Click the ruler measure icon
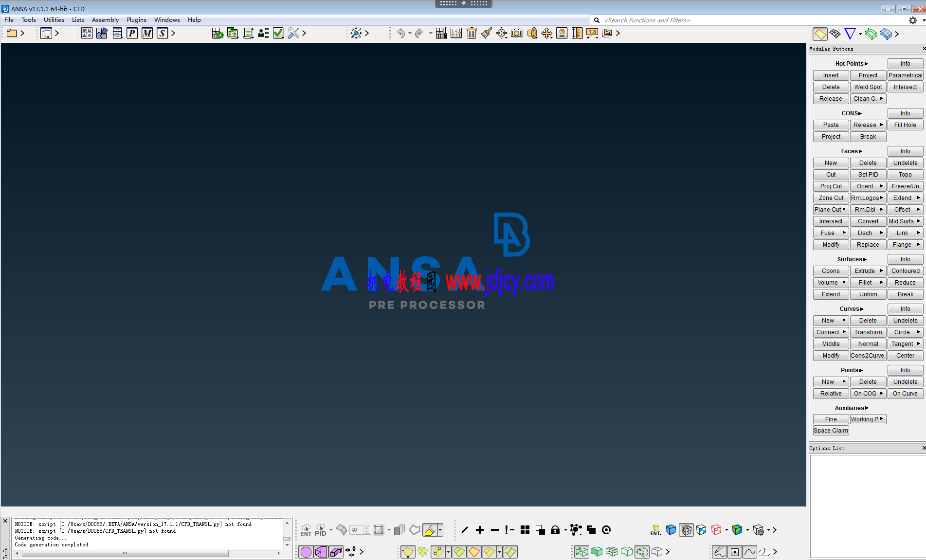This screenshot has width=926, height=560. click(x=577, y=33)
